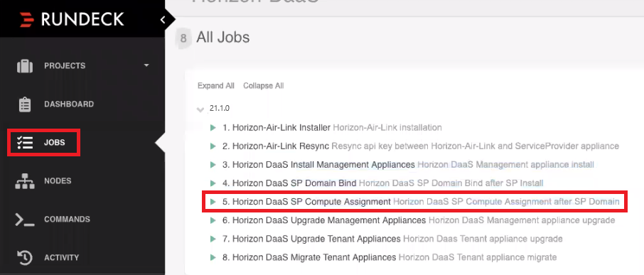Click description 'Horizon Daas Tenant appliance upgrade'
644x275 pixels.
point(483,239)
